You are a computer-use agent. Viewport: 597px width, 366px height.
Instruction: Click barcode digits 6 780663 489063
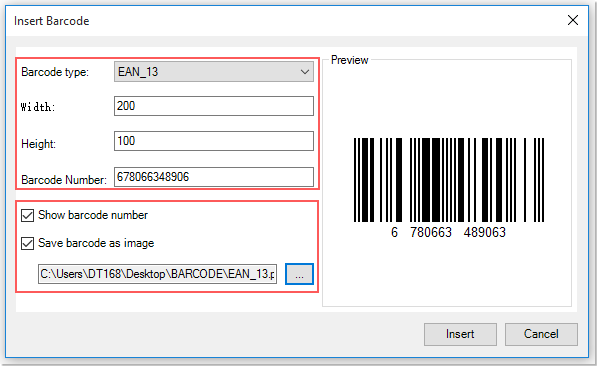pyautogui.click(x=448, y=232)
